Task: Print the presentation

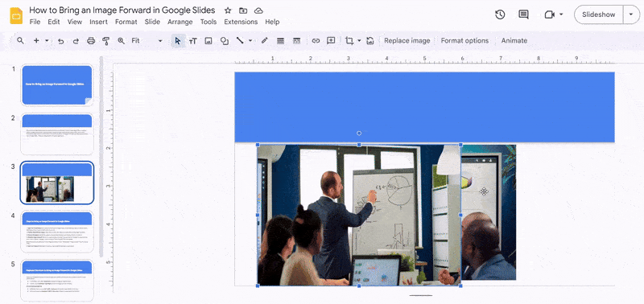Action: coord(91,41)
